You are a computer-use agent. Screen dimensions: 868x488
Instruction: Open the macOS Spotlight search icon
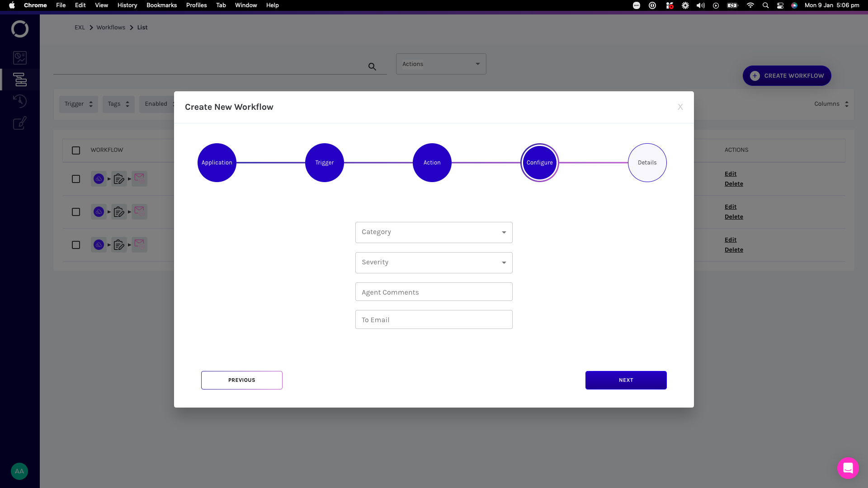pyautogui.click(x=765, y=5)
